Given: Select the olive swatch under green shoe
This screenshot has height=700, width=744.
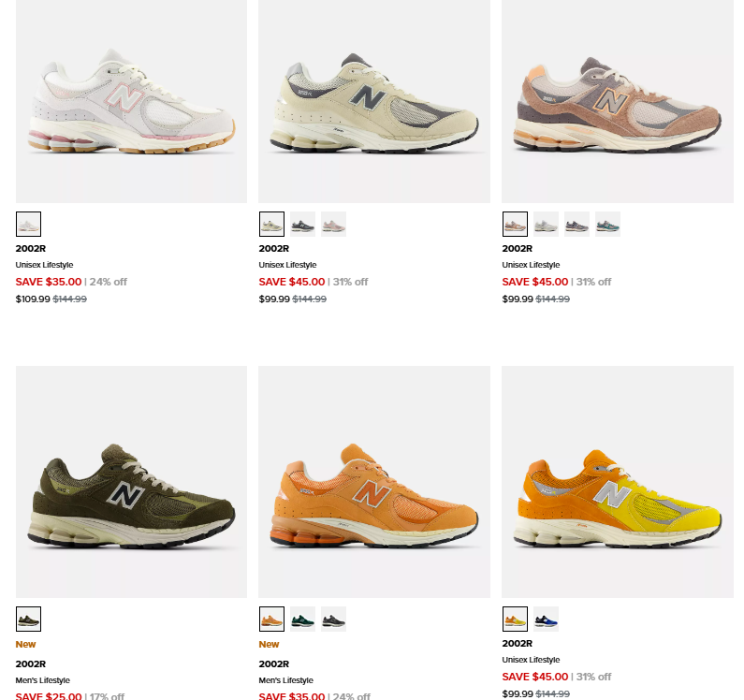Looking at the screenshot, I should coord(28,619).
